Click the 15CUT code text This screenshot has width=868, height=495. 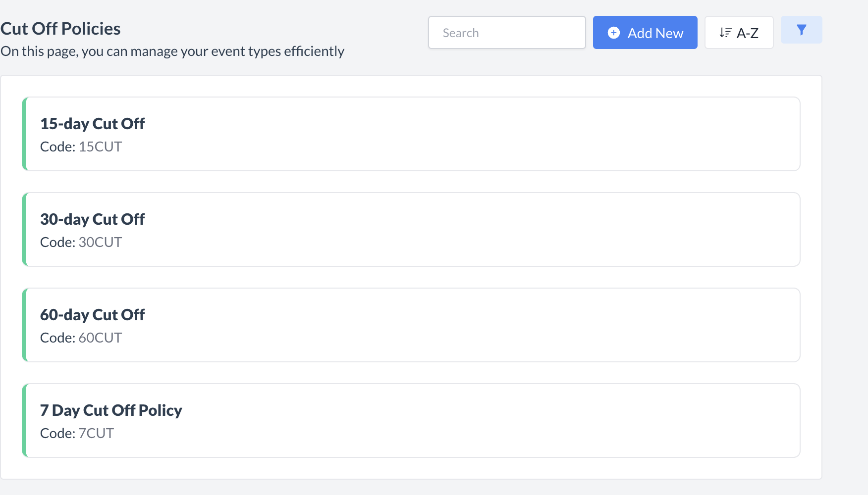click(100, 147)
